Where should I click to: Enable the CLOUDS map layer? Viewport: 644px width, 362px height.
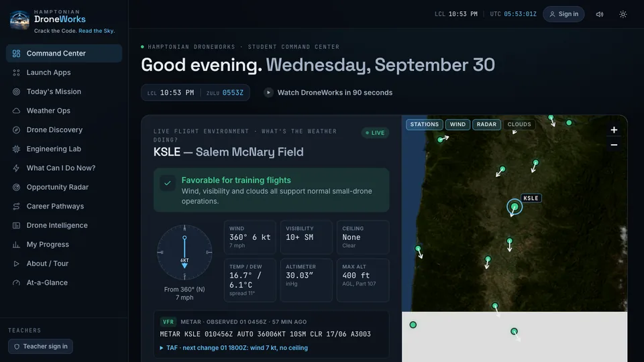click(519, 125)
